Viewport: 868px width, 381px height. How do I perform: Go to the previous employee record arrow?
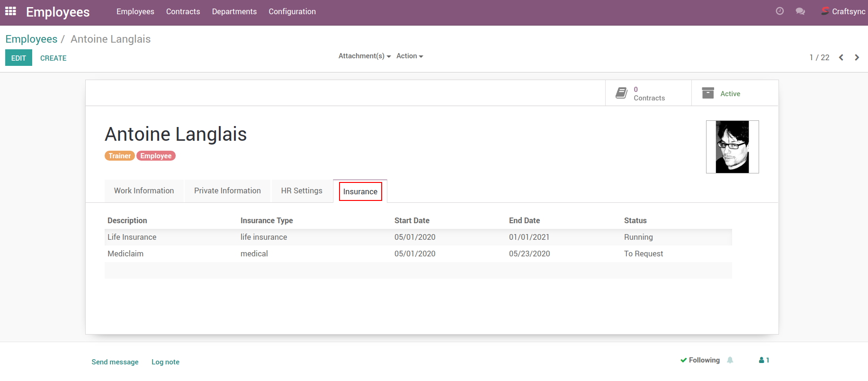tap(841, 57)
